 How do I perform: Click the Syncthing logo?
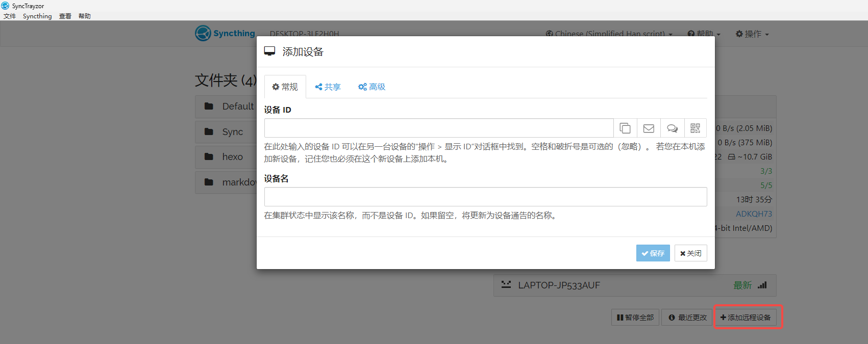(x=225, y=33)
